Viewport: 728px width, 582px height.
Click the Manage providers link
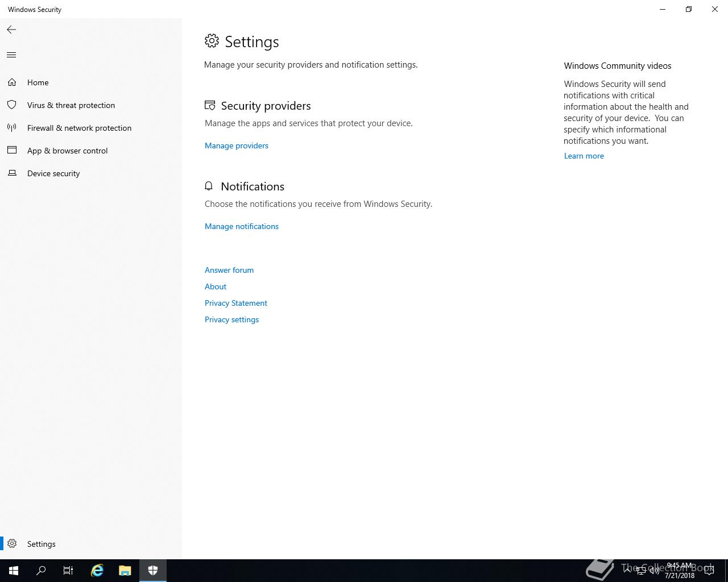[x=237, y=145]
